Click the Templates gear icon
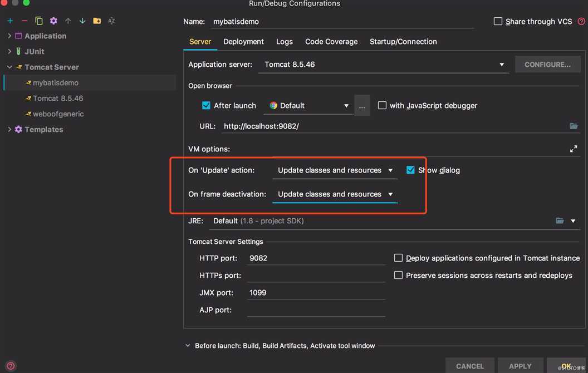The width and height of the screenshot is (588, 373). click(x=18, y=129)
